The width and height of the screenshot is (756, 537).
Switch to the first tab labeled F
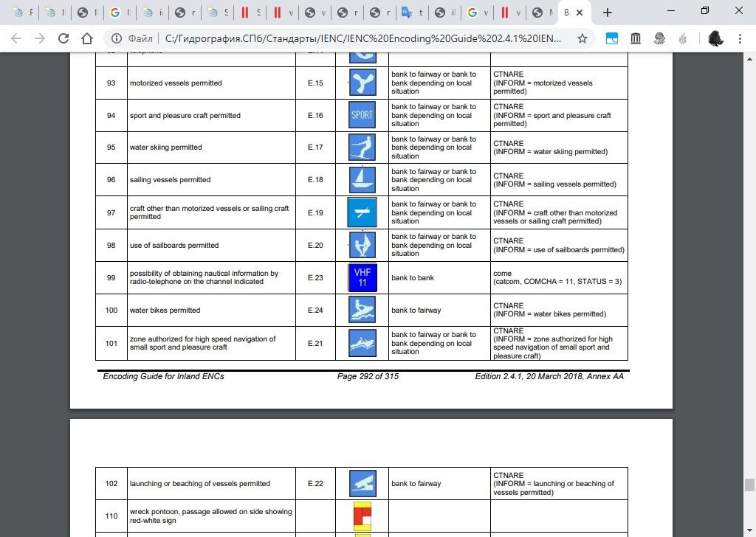(x=22, y=13)
